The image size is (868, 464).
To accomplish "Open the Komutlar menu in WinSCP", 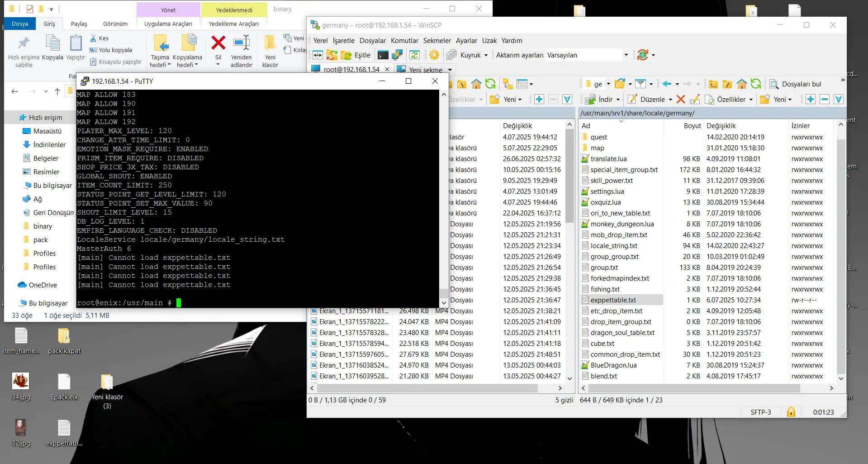I will pyautogui.click(x=404, y=41).
